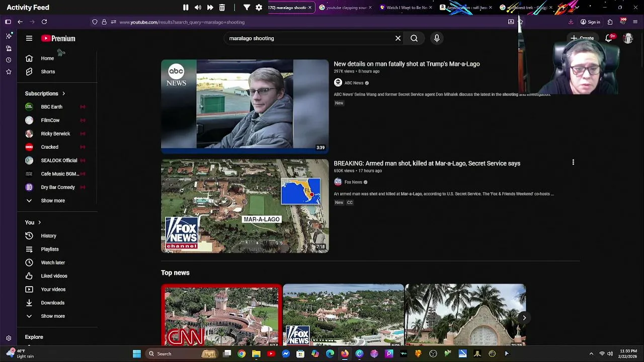Clear the YouTube search query
Viewport: 644px width, 362px height.
[x=398, y=38]
